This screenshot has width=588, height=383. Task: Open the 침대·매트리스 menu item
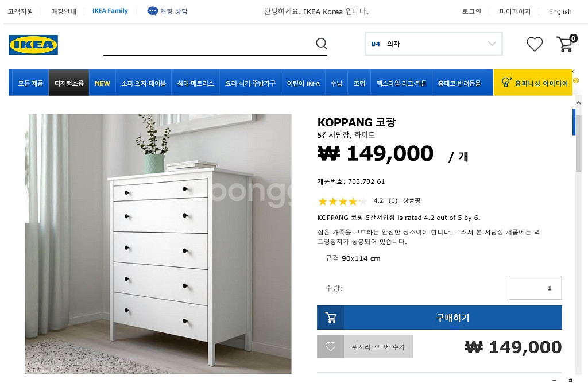(195, 83)
